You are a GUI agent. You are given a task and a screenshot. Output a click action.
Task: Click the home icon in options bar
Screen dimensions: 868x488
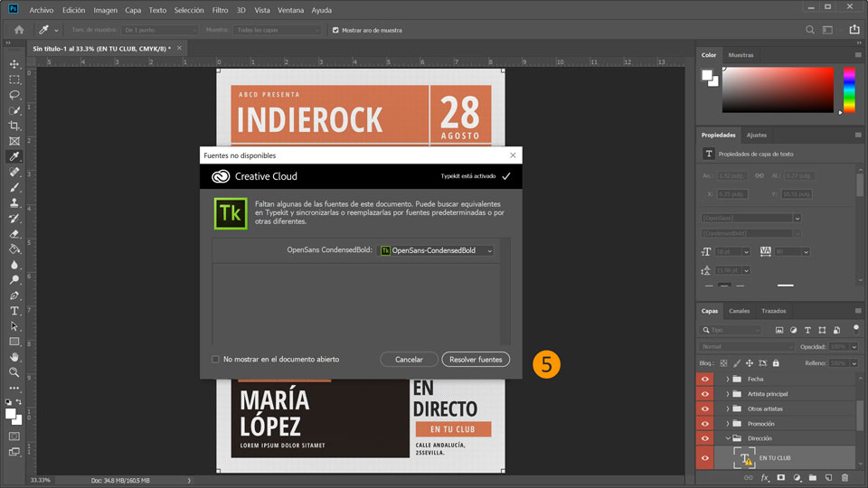click(x=19, y=30)
